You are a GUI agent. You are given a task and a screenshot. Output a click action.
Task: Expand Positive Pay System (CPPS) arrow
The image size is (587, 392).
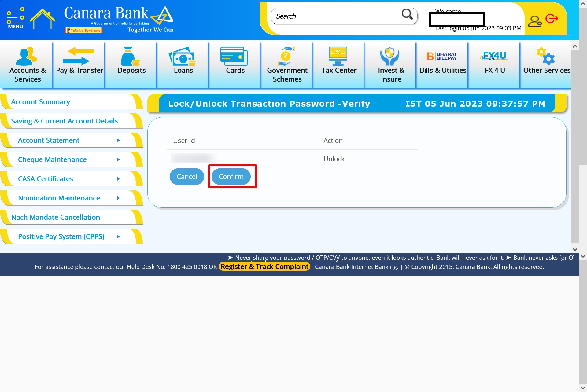click(118, 237)
